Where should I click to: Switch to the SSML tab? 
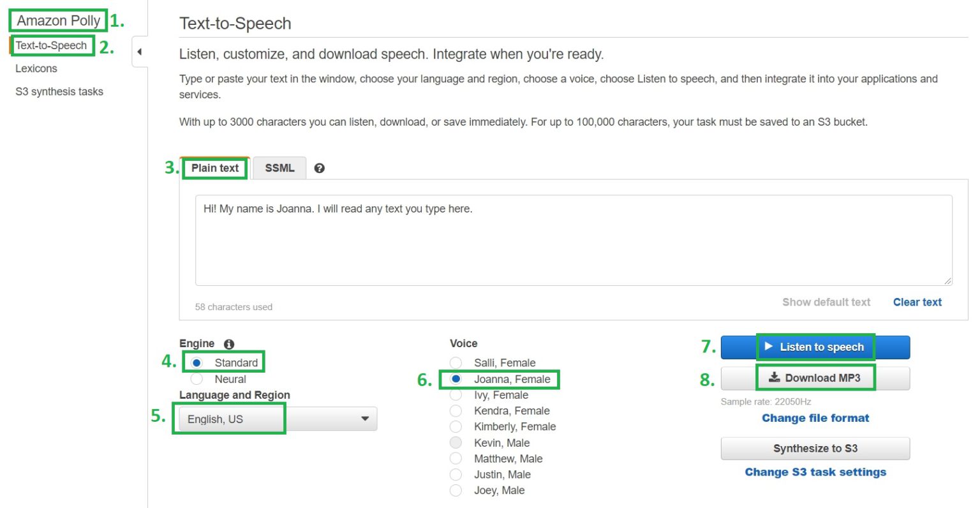279,168
